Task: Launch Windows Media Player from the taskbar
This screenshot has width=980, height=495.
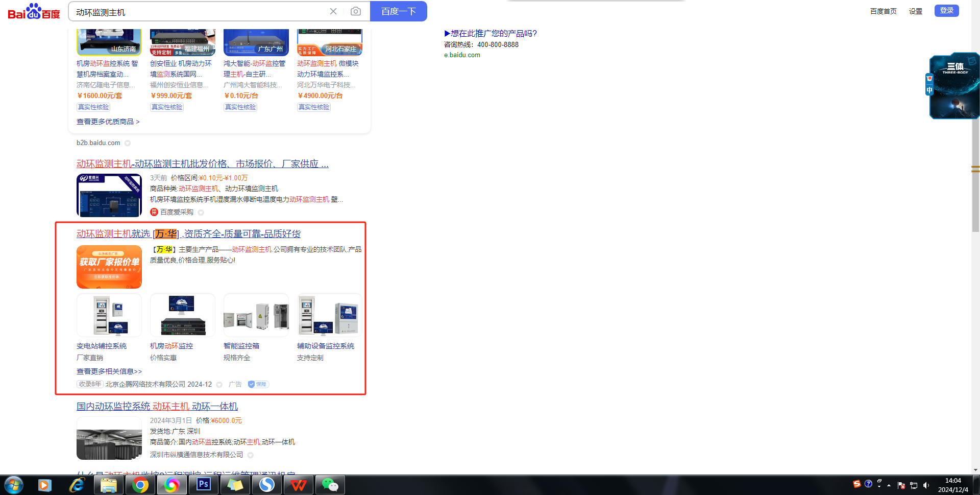Action: (45, 485)
